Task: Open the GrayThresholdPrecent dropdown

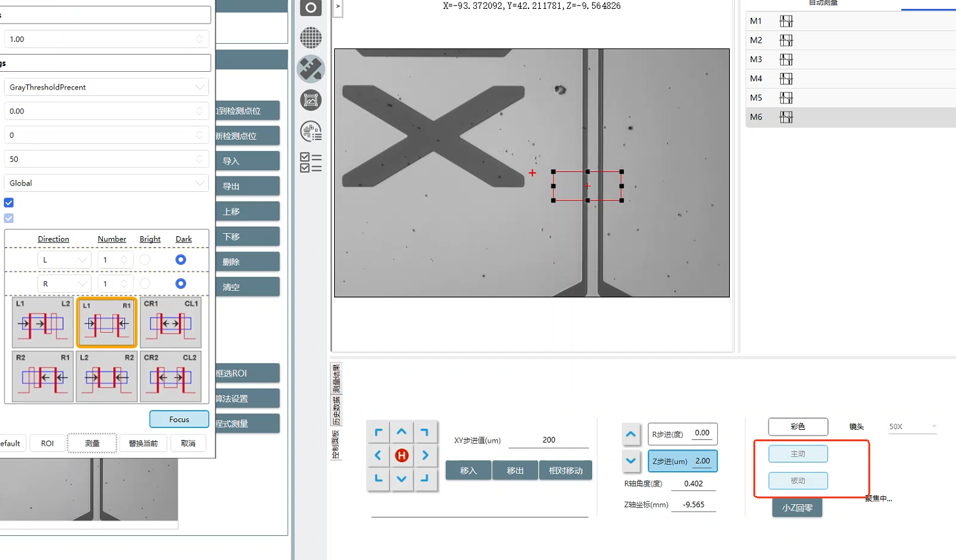Action: pyautogui.click(x=106, y=87)
